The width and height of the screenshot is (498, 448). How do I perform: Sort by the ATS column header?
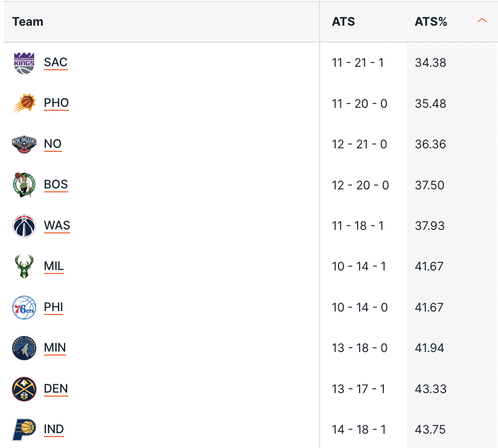click(x=343, y=22)
